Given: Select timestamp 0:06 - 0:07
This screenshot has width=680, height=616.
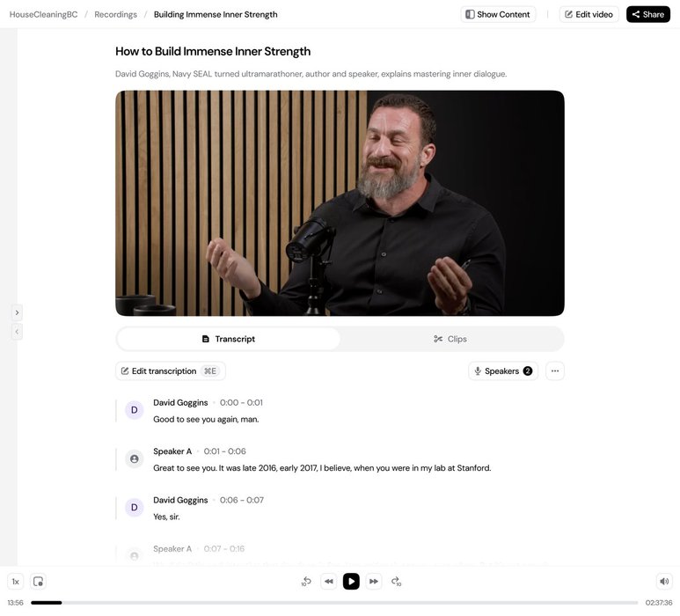Looking at the screenshot, I should point(242,500).
